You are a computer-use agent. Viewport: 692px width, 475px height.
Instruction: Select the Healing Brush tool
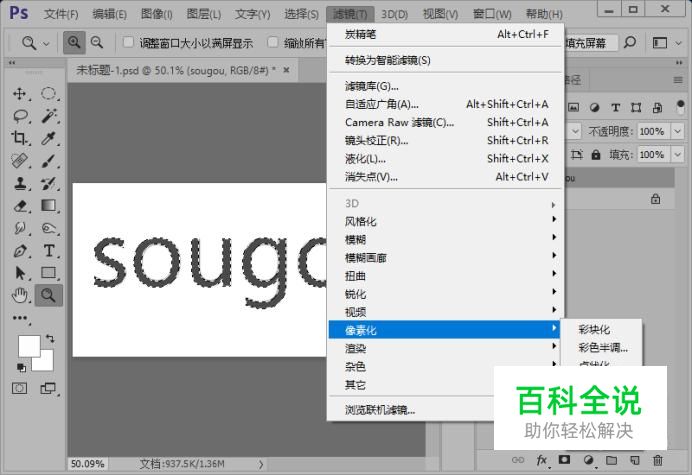click(x=20, y=161)
